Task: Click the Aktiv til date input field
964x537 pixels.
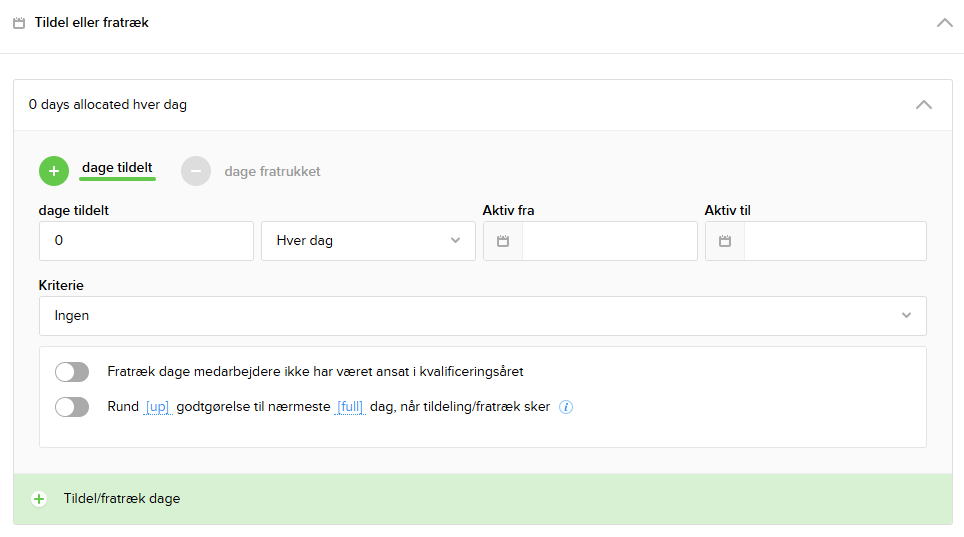Action: click(x=834, y=241)
